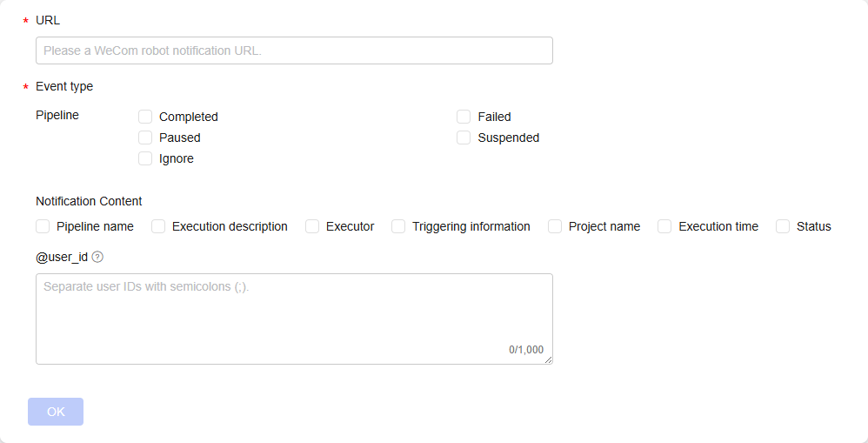Tick the Executor notification checkbox

(x=312, y=226)
